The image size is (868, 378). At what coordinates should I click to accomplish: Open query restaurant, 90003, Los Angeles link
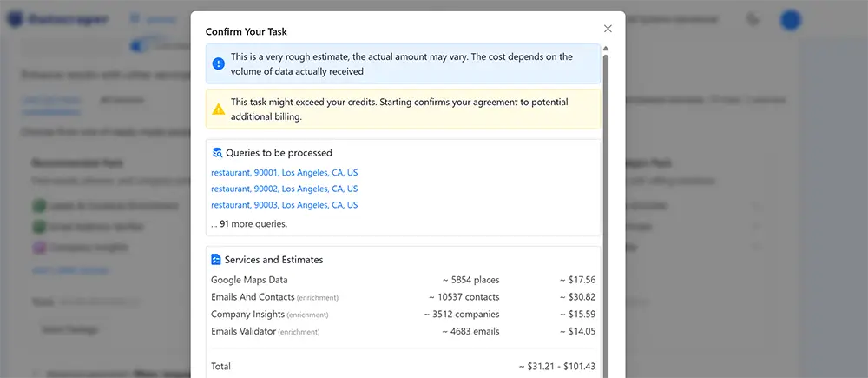tap(285, 204)
